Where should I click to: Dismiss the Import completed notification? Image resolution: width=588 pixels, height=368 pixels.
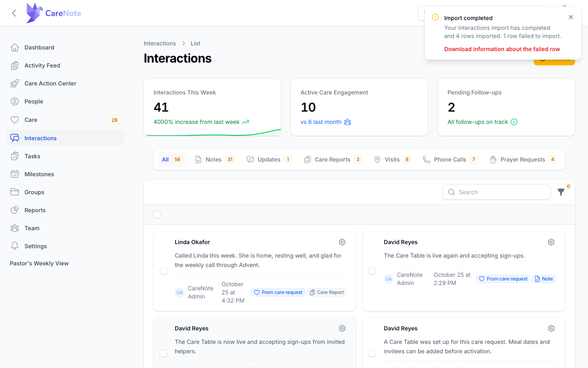pyautogui.click(x=571, y=17)
